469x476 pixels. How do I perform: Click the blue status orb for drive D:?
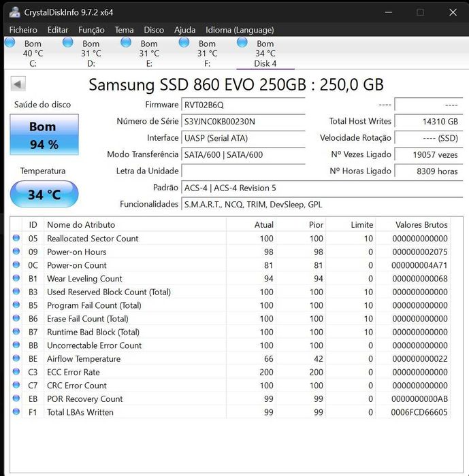tap(68, 42)
